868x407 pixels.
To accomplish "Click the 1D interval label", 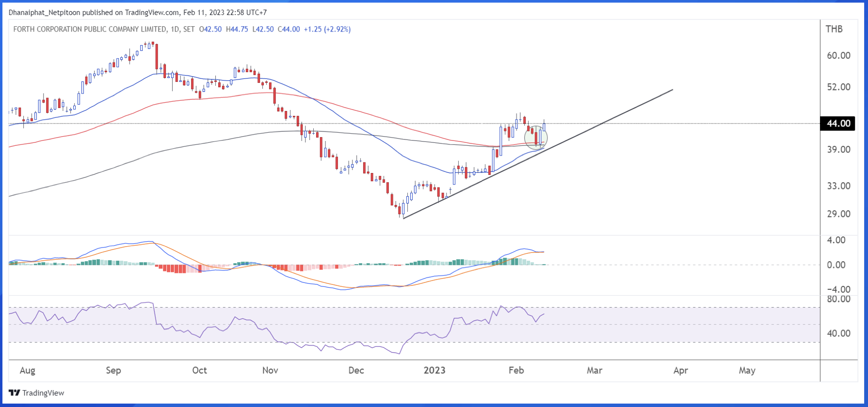I will 175,29.
